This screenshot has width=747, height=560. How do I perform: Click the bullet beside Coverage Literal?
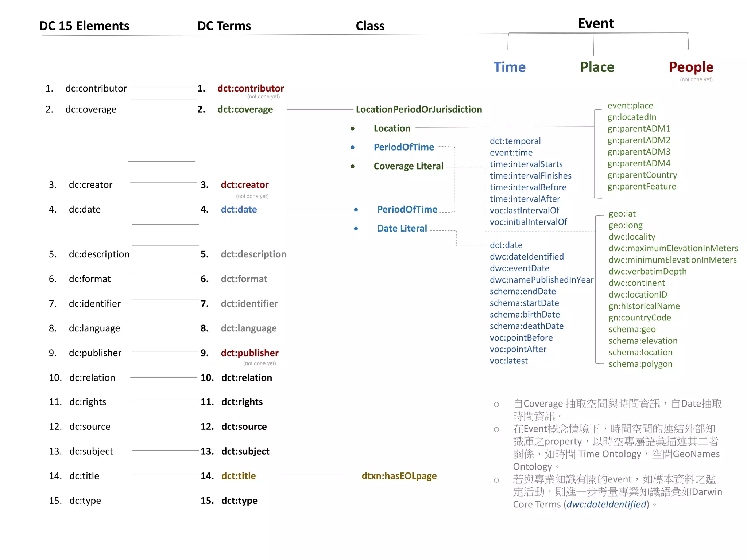pyautogui.click(x=352, y=166)
